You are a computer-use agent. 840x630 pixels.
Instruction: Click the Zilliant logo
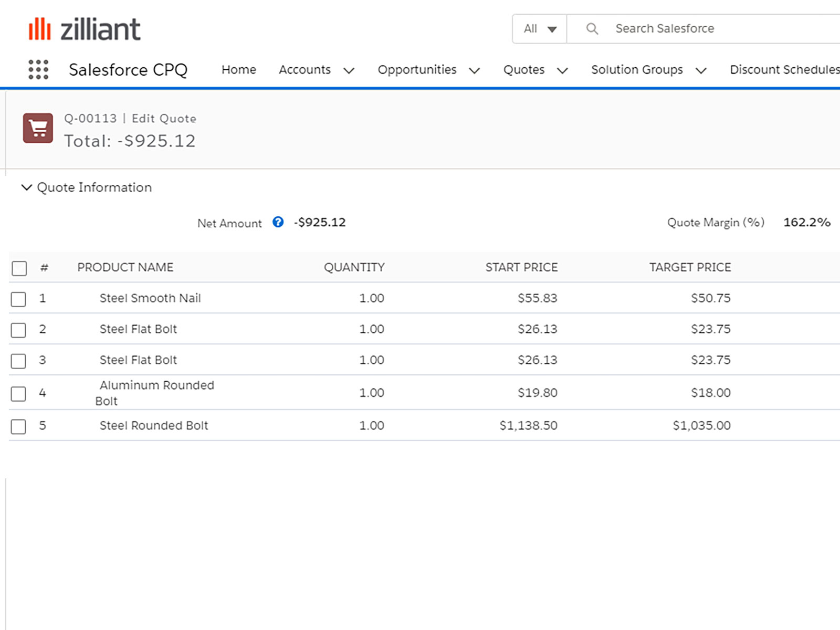click(x=85, y=29)
